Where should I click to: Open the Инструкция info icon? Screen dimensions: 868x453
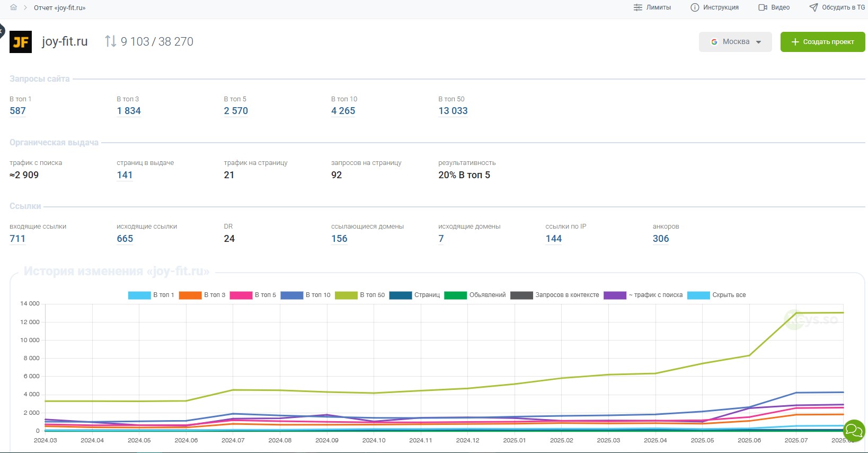[x=695, y=7]
